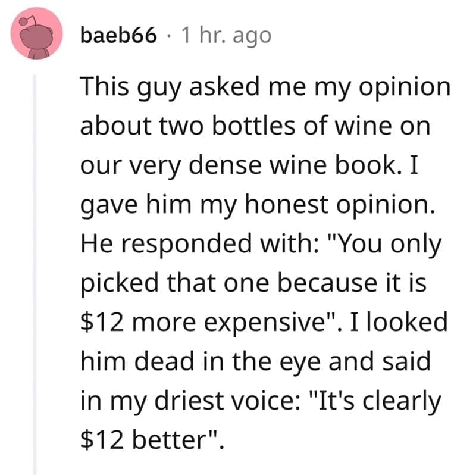Click the dot separator after the username
The width and height of the screenshot is (476, 475).
169,36
